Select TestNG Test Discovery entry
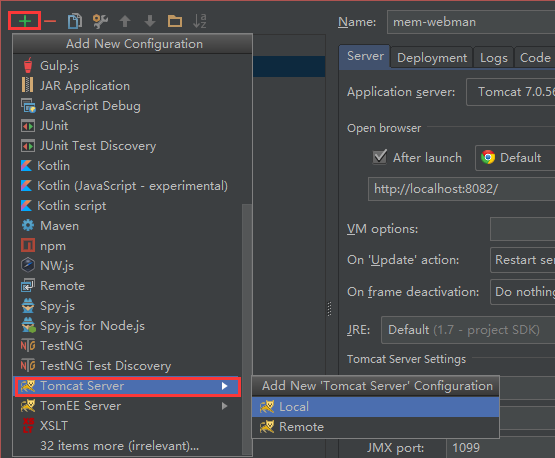Image resolution: width=555 pixels, height=458 pixels. pyautogui.click(x=128, y=366)
